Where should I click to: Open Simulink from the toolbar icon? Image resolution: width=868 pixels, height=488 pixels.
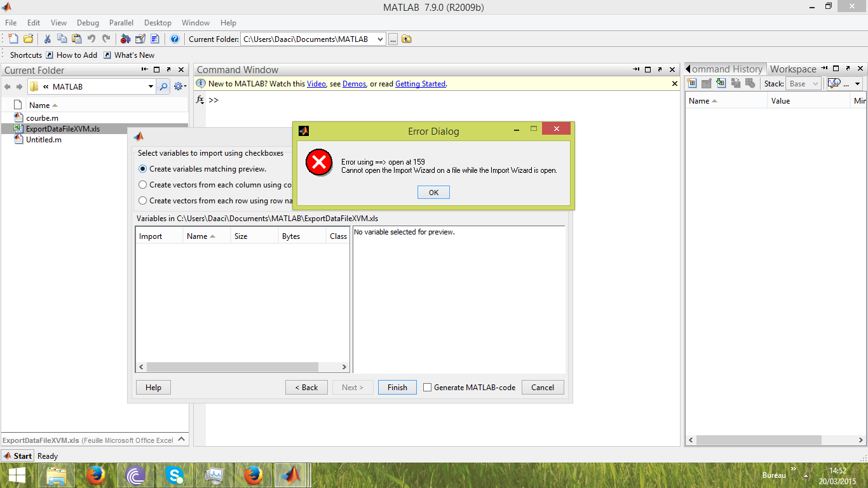point(125,39)
